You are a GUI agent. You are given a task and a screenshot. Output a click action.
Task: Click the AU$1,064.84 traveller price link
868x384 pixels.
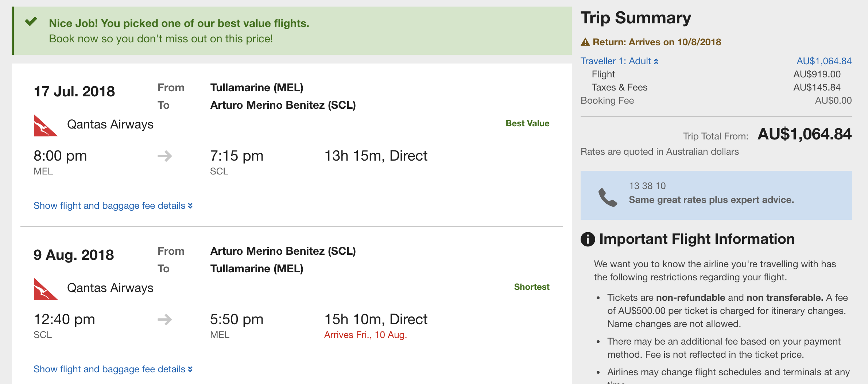pyautogui.click(x=824, y=61)
